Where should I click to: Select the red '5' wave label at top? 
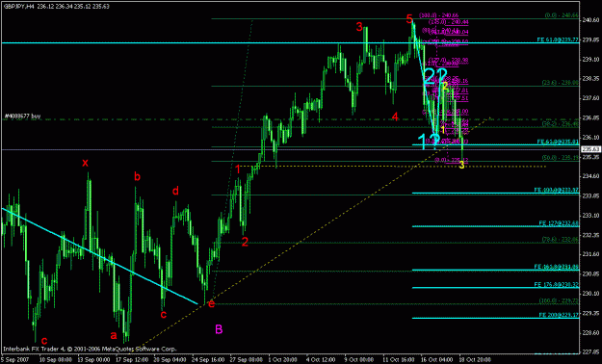tap(409, 18)
